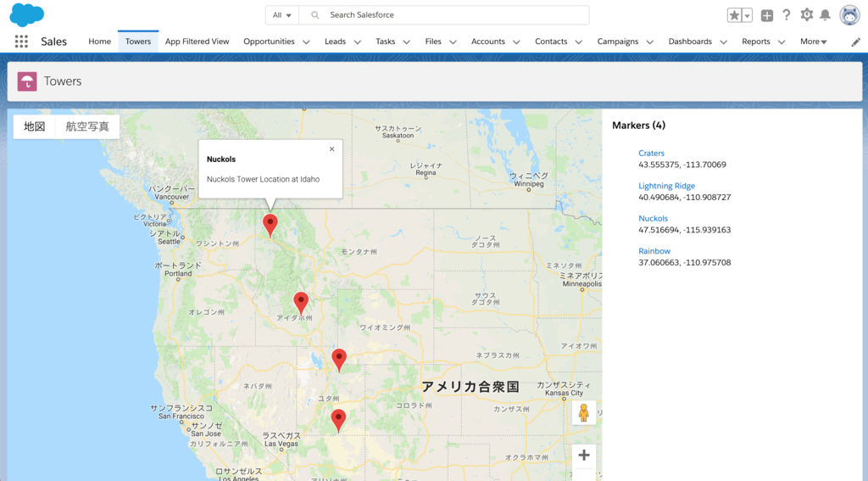Click the Towers umbrella page icon
Image resolution: width=868 pixels, height=481 pixels.
(x=27, y=81)
